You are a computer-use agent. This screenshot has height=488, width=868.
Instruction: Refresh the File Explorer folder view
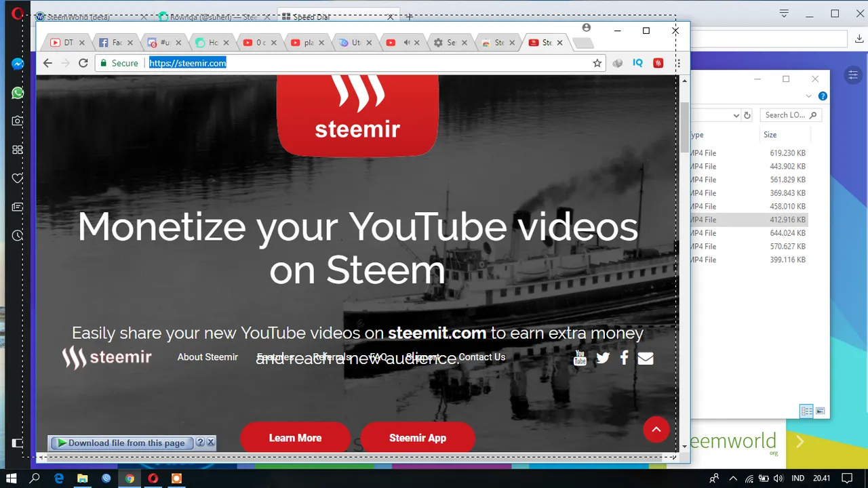[747, 115]
